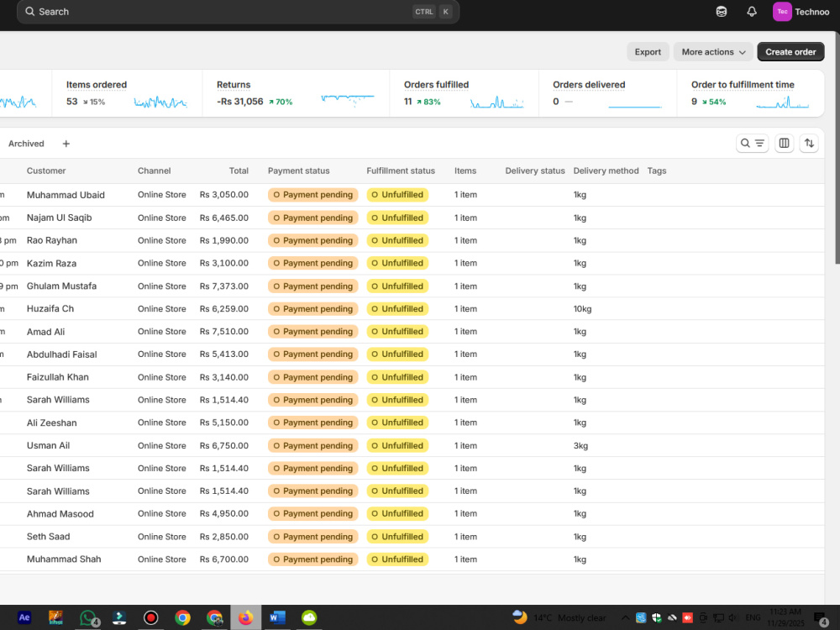This screenshot has width=840, height=630.
Task: Open the weather widget in taskbar
Action: tap(559, 617)
